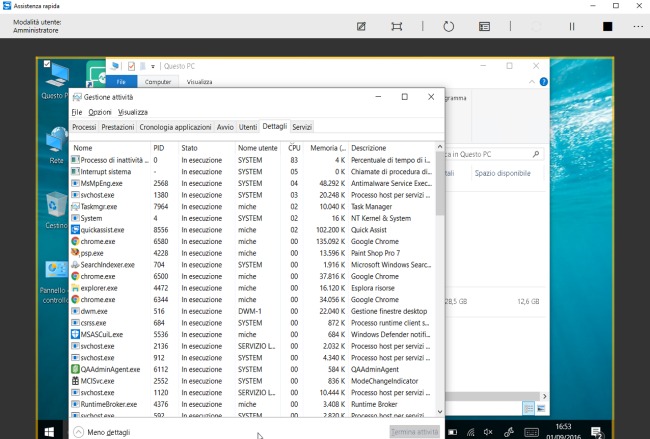This screenshot has height=439, width=650.
Task: Sort by the Memoria column header
Action: (x=327, y=148)
